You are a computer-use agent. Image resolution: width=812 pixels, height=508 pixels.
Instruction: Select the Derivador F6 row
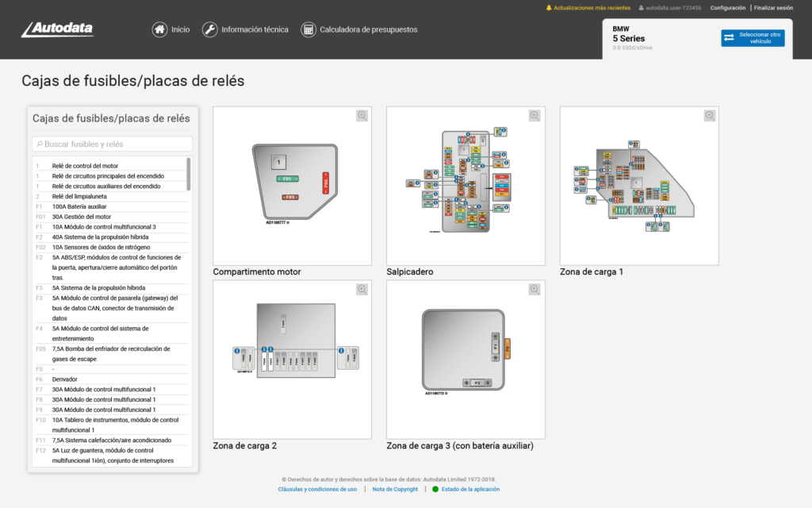pos(111,379)
